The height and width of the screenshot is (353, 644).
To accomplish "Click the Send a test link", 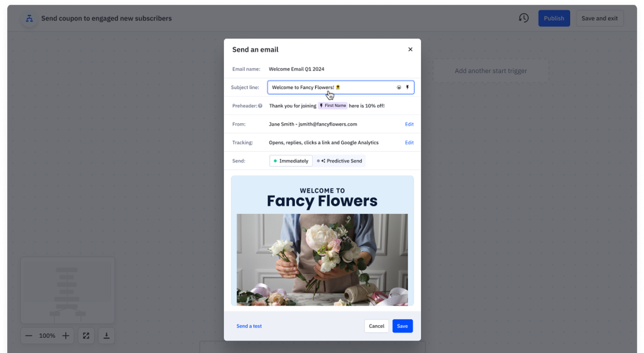I will tap(249, 326).
